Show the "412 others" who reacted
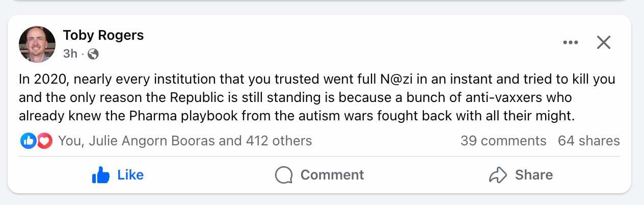Image resolution: width=644 pixels, height=205 pixels. pos(279,141)
